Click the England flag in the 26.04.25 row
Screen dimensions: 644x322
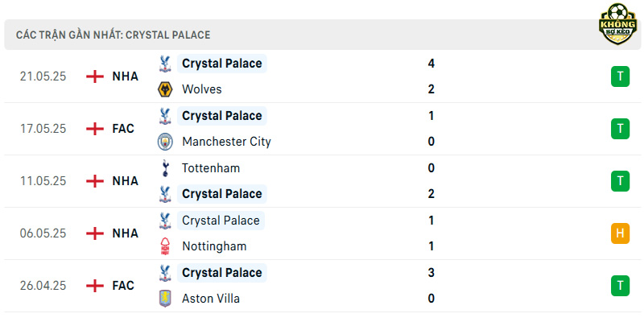coord(95,286)
